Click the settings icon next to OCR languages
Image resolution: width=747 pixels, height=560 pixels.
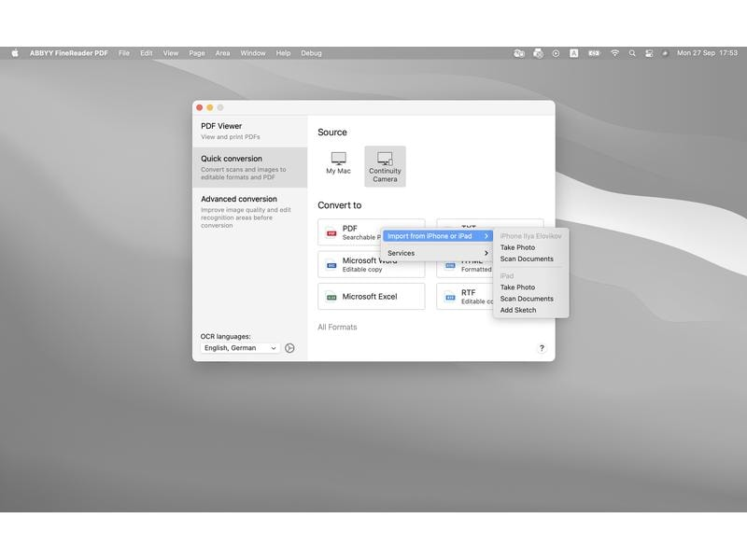click(x=289, y=348)
